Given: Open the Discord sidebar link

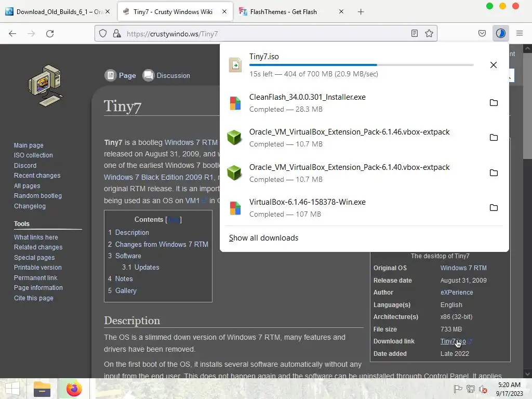Looking at the screenshot, I should (x=25, y=166).
